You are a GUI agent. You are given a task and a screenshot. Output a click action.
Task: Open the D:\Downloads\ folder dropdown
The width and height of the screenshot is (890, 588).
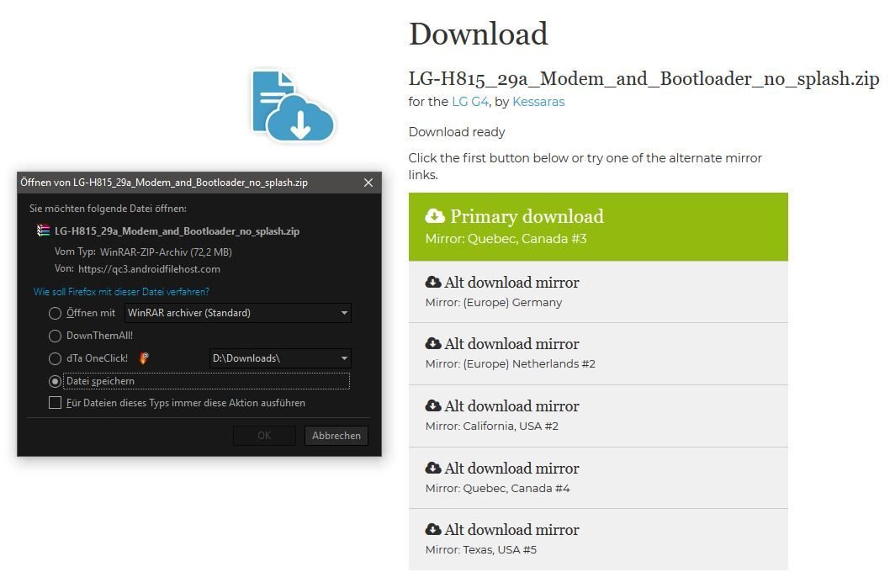(280, 358)
